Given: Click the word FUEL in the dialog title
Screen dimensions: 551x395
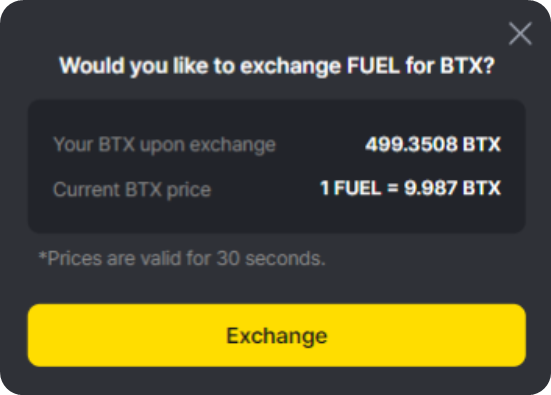Looking at the screenshot, I should [x=373, y=65].
